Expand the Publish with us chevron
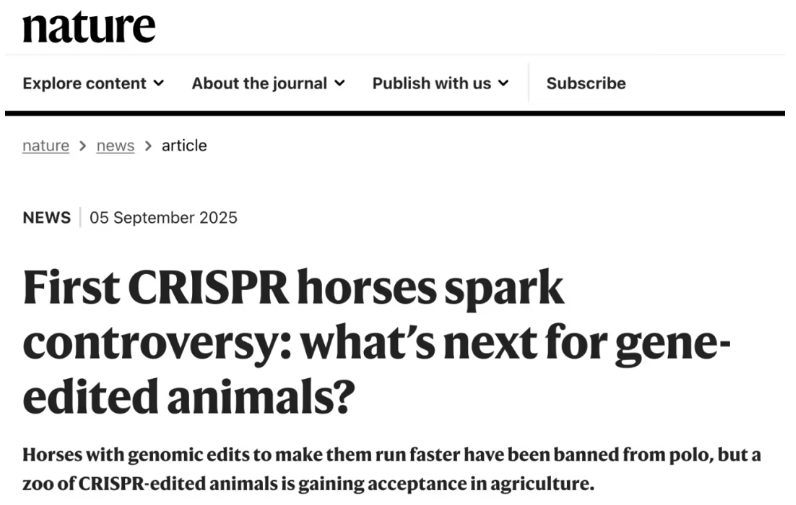The image size is (796, 505). (x=503, y=83)
